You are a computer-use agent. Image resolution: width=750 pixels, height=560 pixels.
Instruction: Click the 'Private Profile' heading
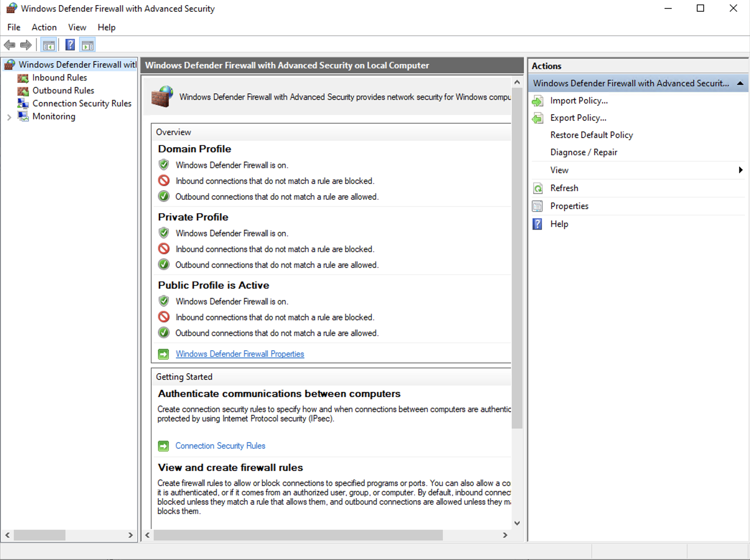[193, 217]
